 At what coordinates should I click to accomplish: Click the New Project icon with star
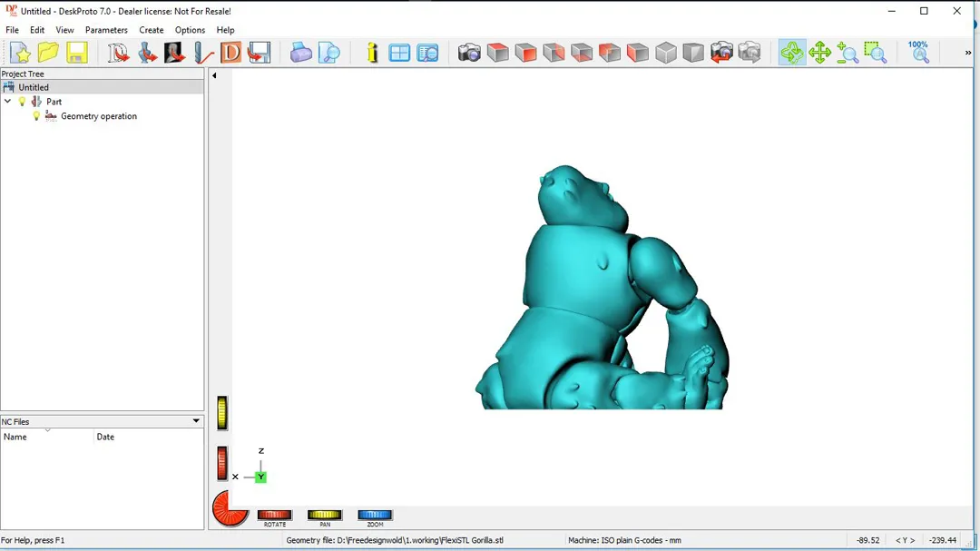(x=20, y=53)
